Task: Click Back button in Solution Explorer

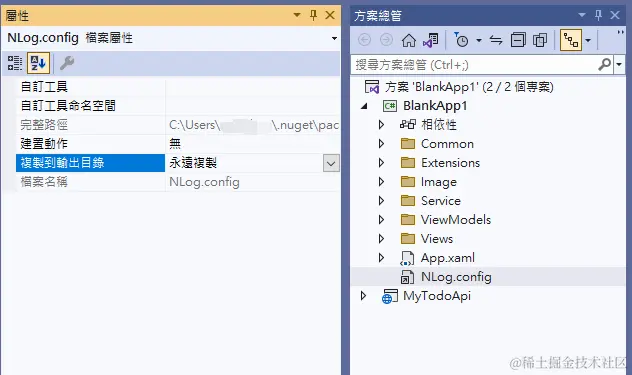Action: coord(364,40)
